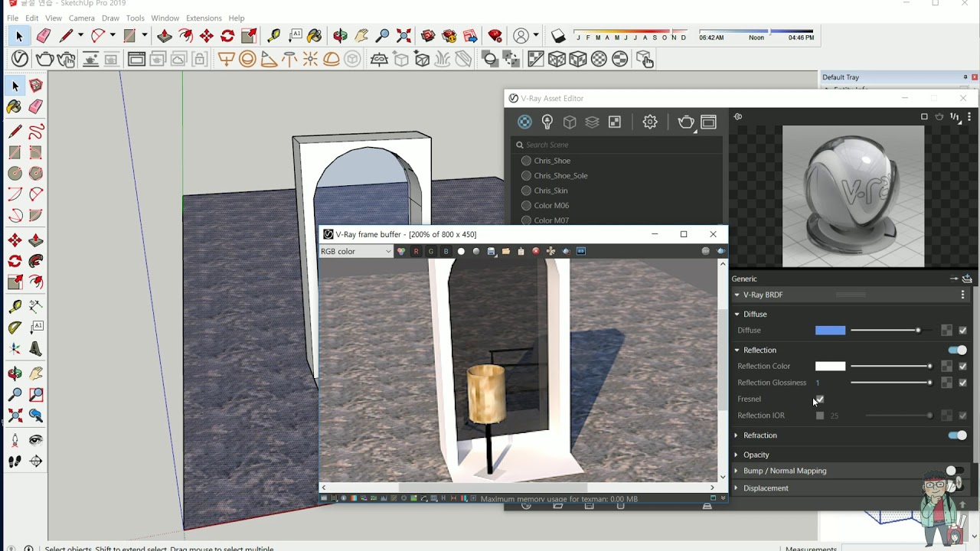Click the Diffuse color swatch
Image resolution: width=980 pixels, height=551 pixels.
830,331
